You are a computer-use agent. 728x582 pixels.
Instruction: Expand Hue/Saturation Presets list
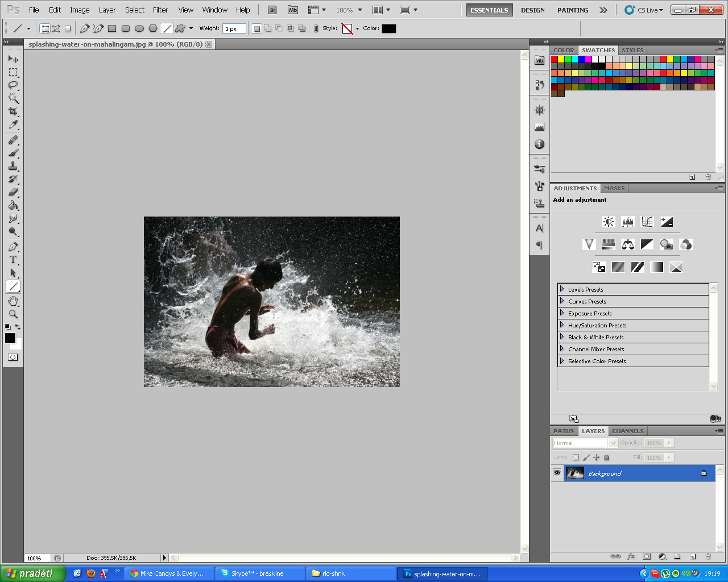tap(562, 325)
